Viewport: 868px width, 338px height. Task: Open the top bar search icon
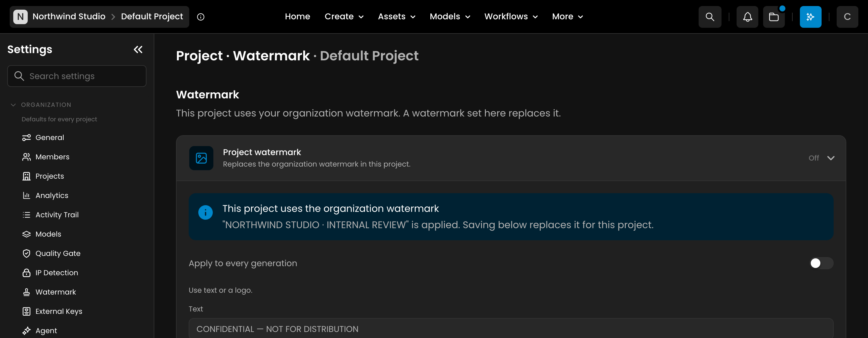[x=710, y=17]
